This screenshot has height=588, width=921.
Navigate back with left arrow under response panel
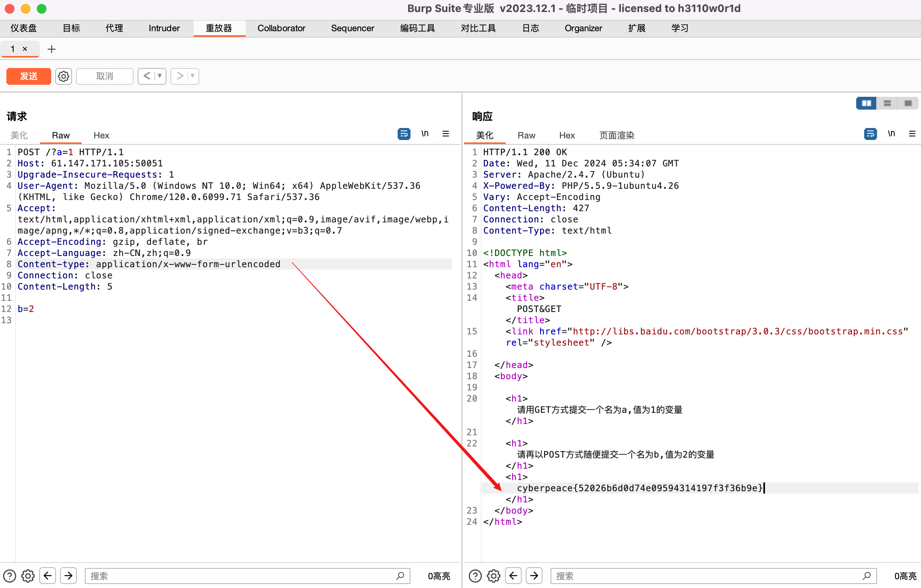point(514,576)
